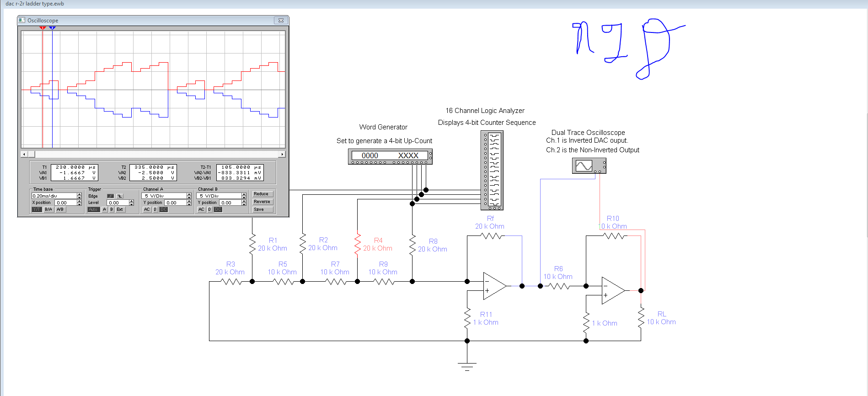The height and width of the screenshot is (396, 868).
Task: Set trigger source to Ext
Action: tap(120, 209)
